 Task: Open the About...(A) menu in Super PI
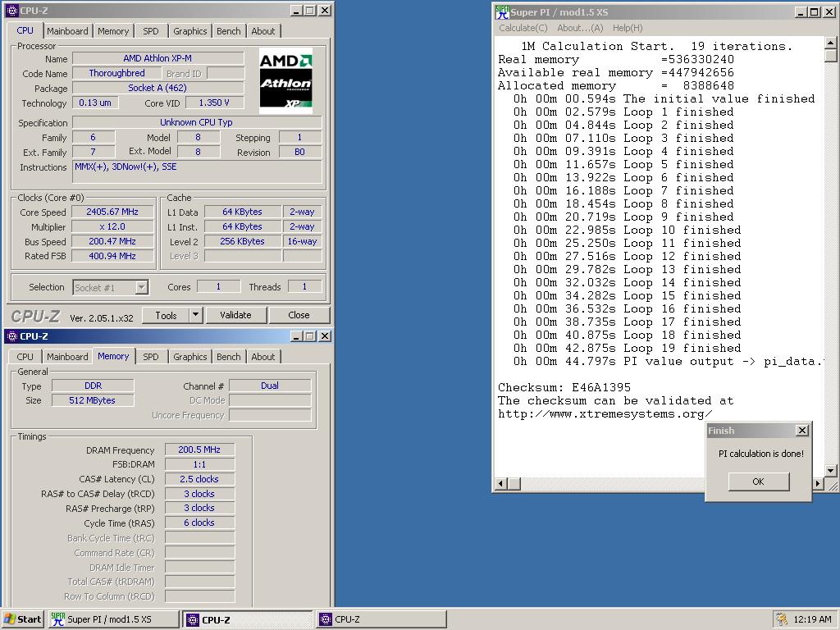[x=580, y=28]
